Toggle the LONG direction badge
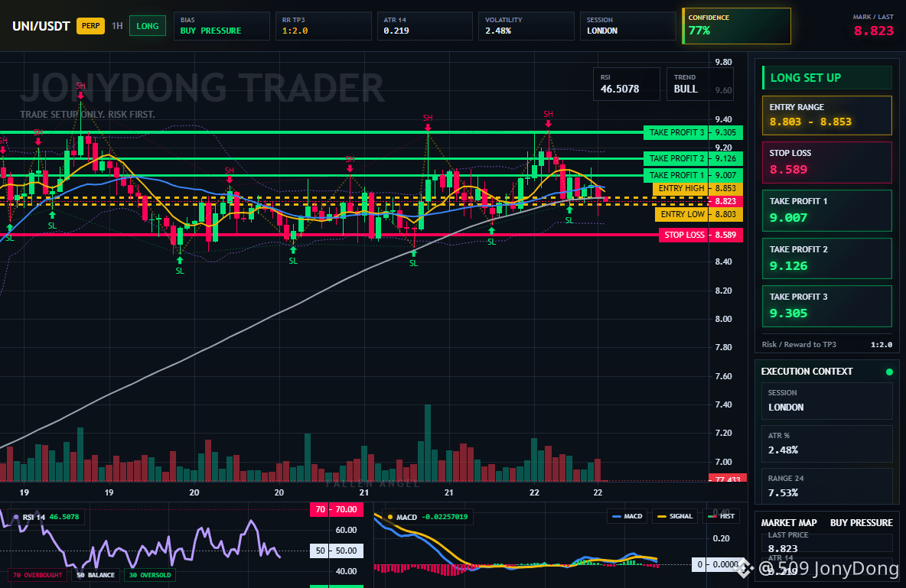Image resolution: width=906 pixels, height=588 pixels. 148,26
